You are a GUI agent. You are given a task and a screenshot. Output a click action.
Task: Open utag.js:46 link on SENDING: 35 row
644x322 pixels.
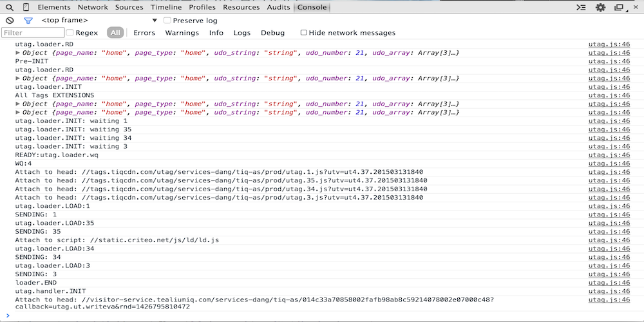tap(609, 232)
